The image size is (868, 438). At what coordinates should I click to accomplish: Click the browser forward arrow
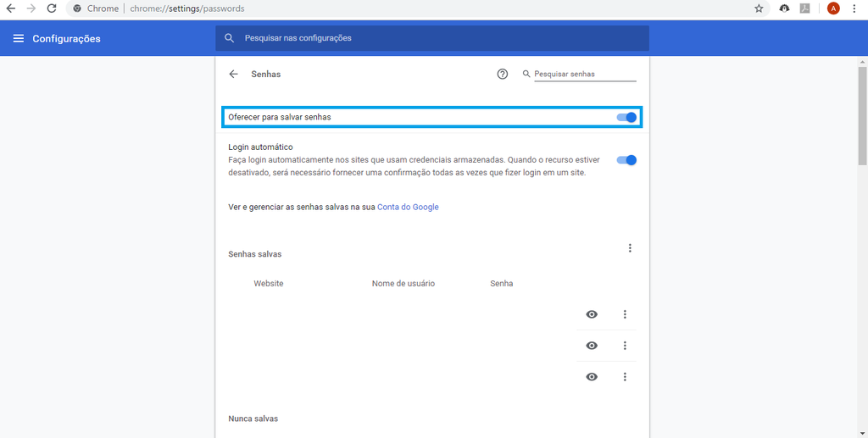click(x=31, y=8)
